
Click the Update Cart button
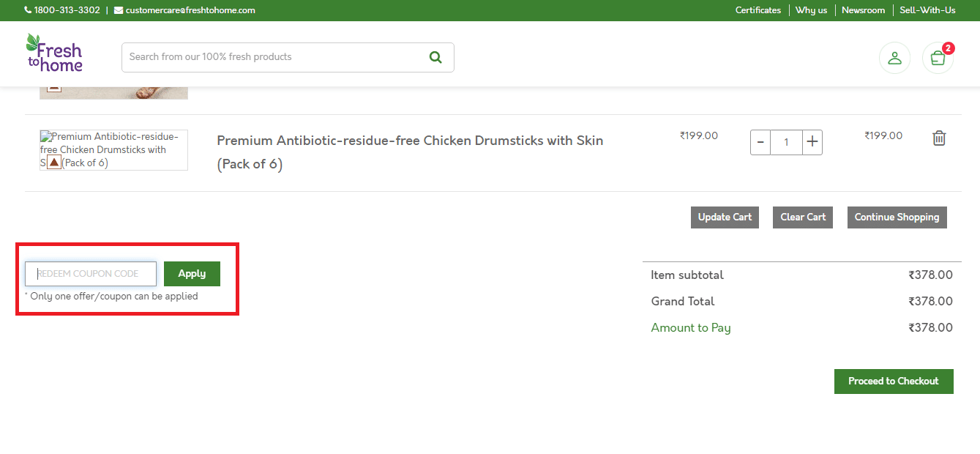point(725,217)
